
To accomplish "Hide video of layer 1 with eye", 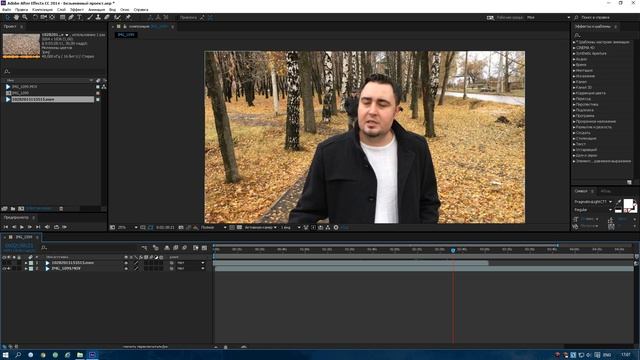I will click(x=4, y=263).
